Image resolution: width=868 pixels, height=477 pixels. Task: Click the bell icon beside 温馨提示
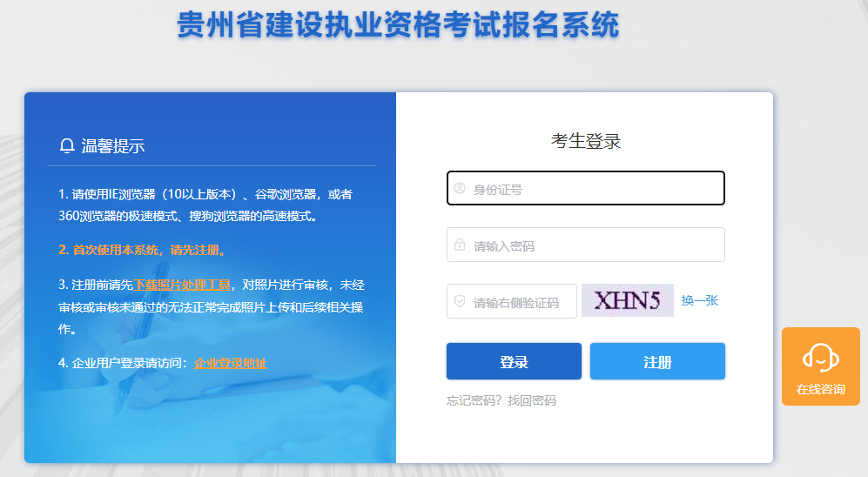click(x=67, y=145)
